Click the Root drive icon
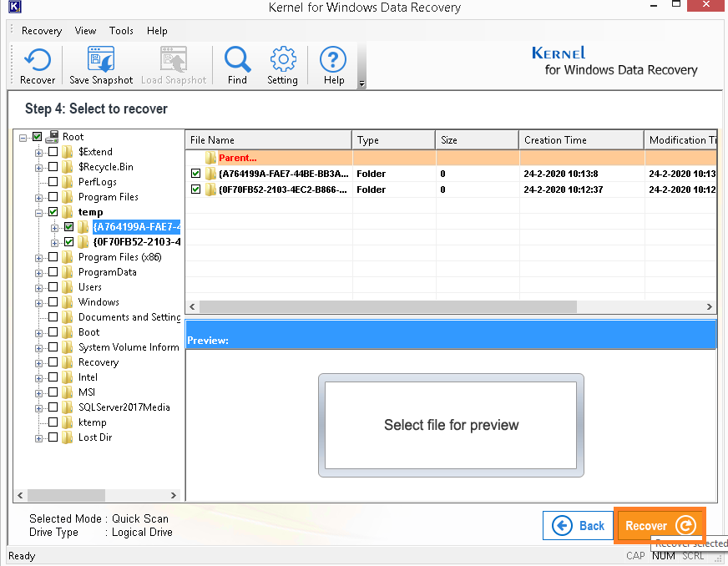This screenshot has width=728, height=566. point(53,137)
